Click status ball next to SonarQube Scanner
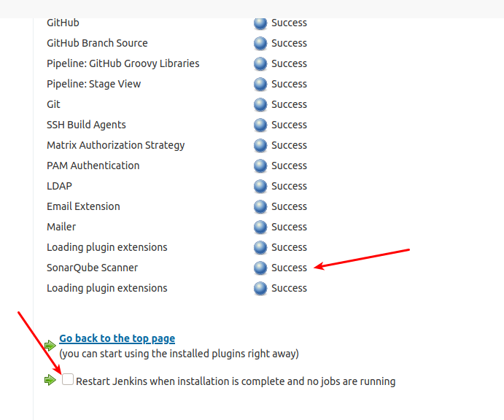Image resolution: width=504 pixels, height=420 pixels. pos(260,268)
